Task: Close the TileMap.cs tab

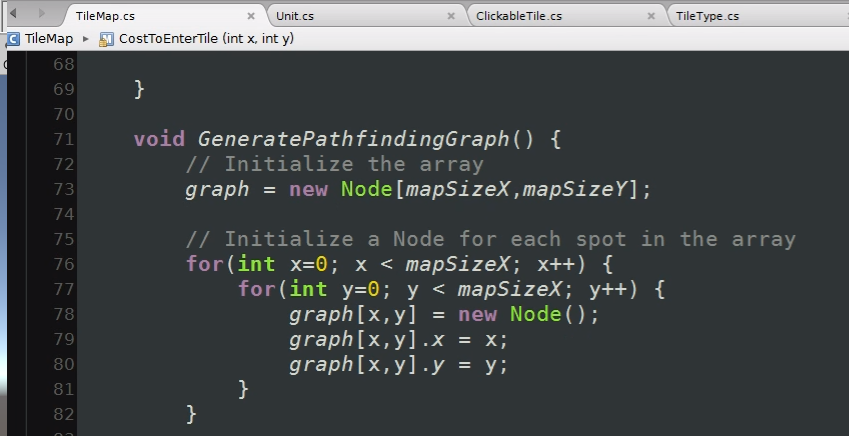Action: [x=251, y=16]
